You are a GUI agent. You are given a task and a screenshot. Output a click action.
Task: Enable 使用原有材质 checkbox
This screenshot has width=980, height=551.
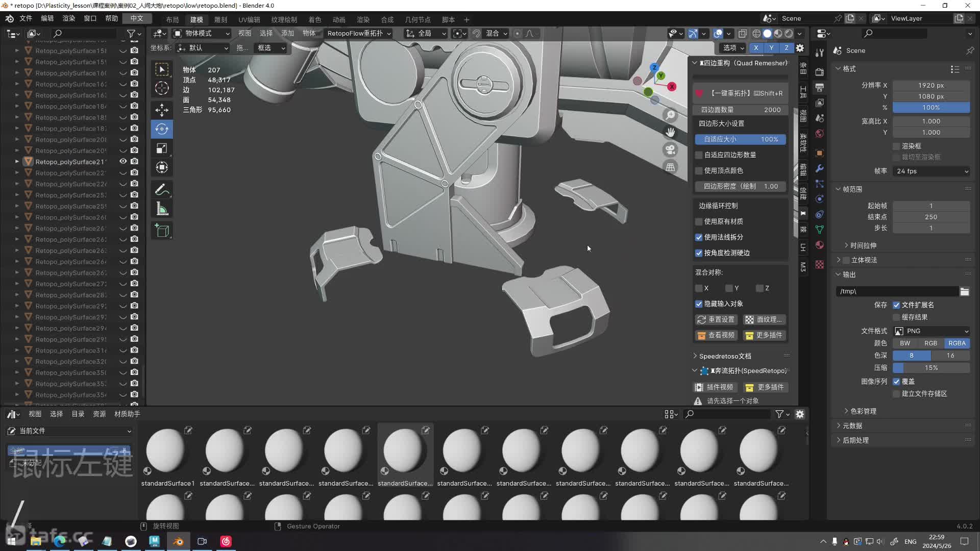click(699, 221)
